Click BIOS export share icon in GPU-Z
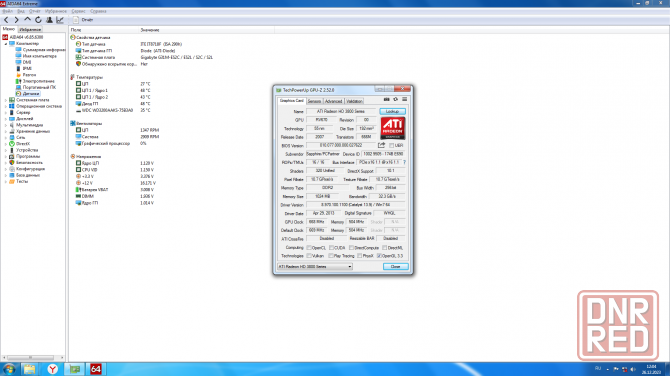Image resolution: width=670 pixels, height=376 pixels. [381, 145]
